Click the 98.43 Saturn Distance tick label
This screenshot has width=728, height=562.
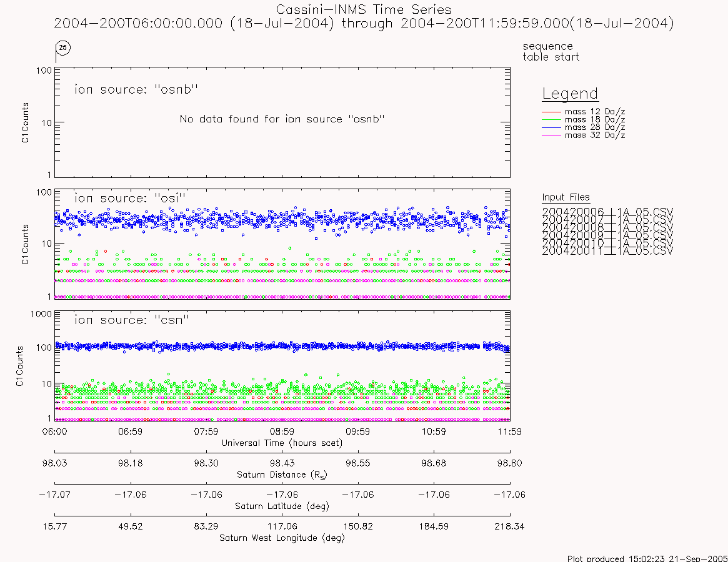pos(282,463)
